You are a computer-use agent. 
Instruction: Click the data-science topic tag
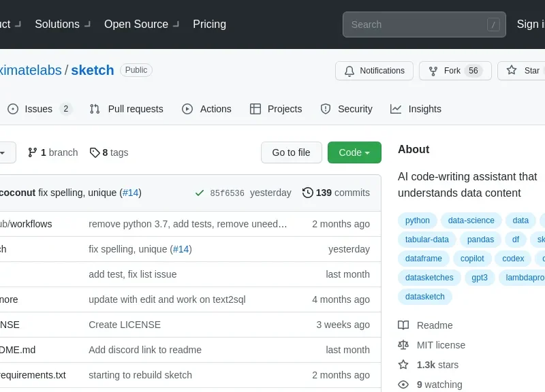[471, 220]
